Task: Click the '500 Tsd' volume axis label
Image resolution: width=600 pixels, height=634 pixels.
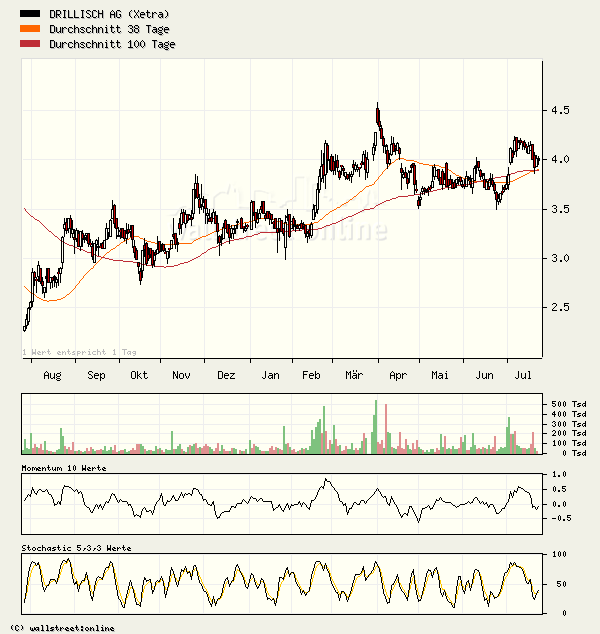Action: (568, 404)
